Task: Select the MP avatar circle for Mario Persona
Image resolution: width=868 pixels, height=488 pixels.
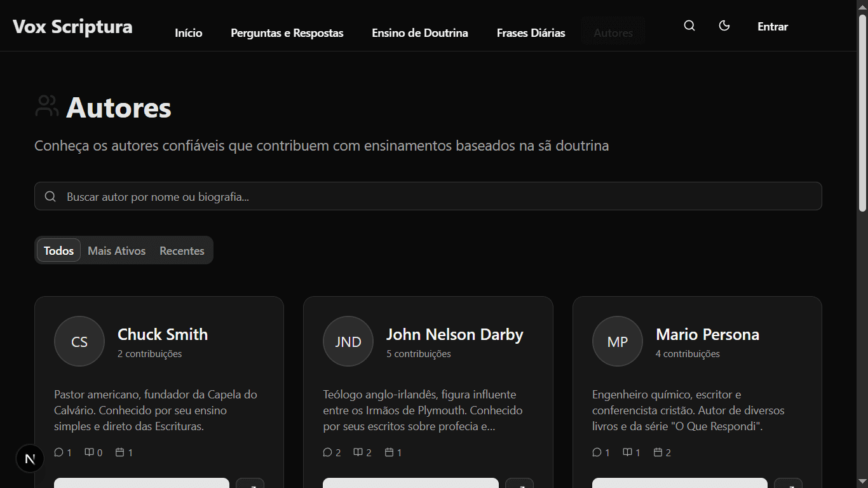Action: (617, 341)
